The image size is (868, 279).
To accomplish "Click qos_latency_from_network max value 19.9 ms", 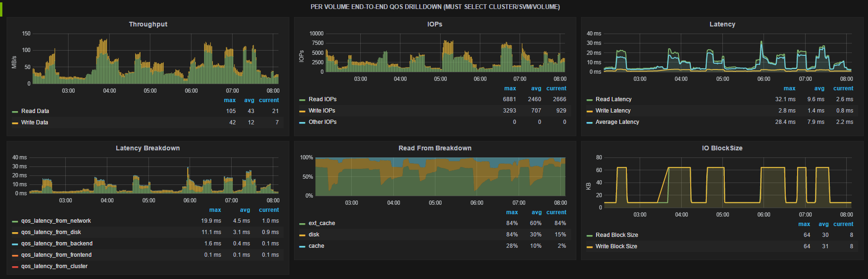I will click(211, 221).
